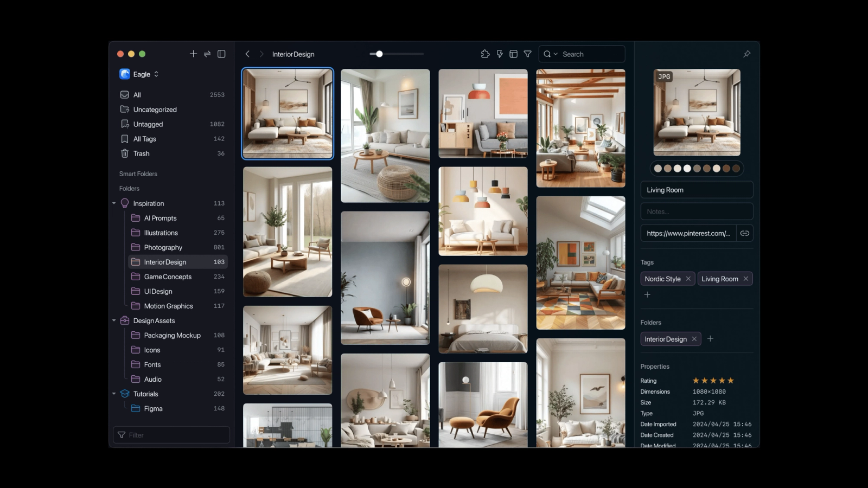Set rating to one star
This screenshot has height=488, width=868.
click(x=696, y=381)
